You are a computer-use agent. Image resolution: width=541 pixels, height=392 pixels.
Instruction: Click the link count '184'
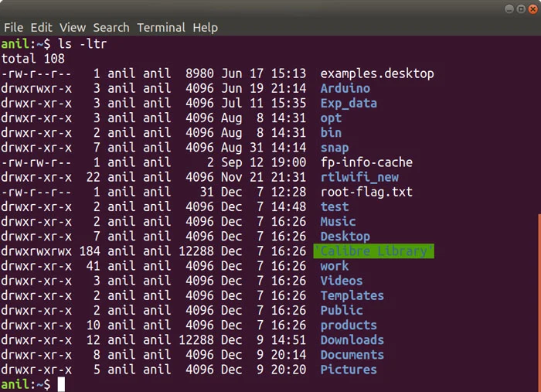pyautogui.click(x=90, y=251)
